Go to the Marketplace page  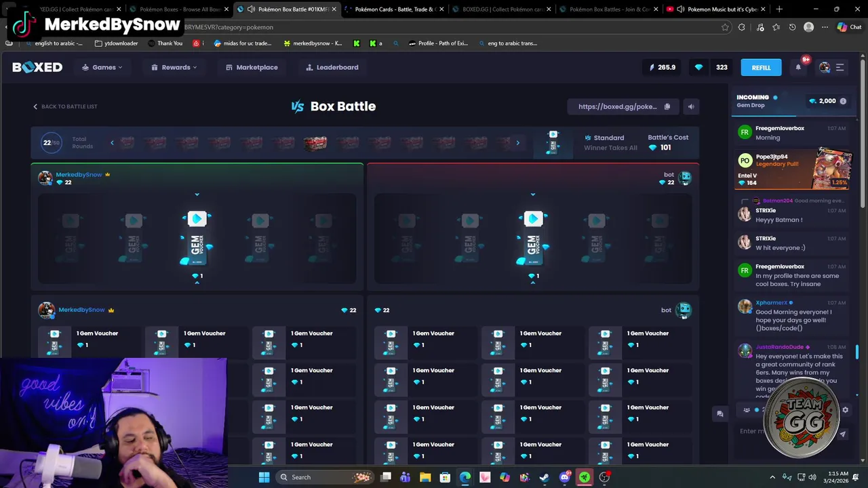coord(252,67)
